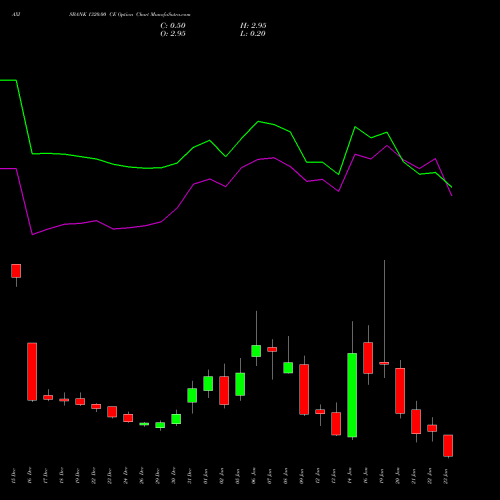Click the CE Option Chart title text
Screen dimensions: 500x500
pos(130,15)
